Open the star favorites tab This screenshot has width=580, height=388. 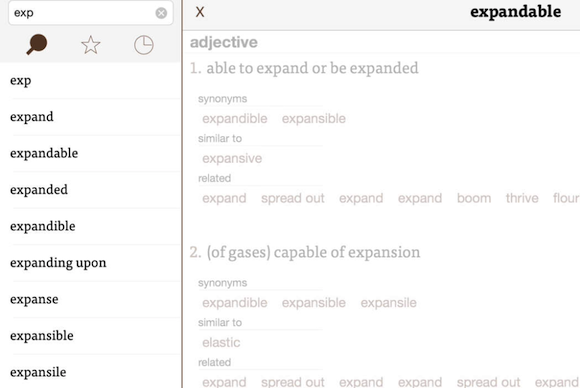click(x=90, y=45)
